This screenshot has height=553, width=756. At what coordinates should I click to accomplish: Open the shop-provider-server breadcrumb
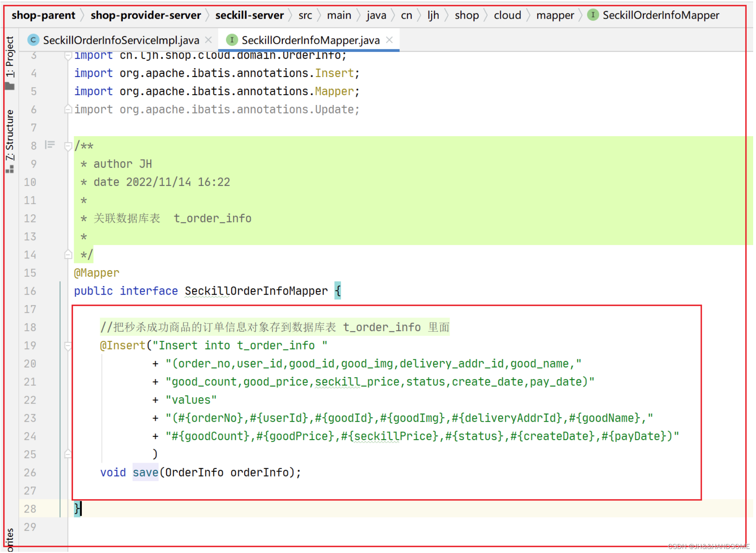tap(146, 15)
